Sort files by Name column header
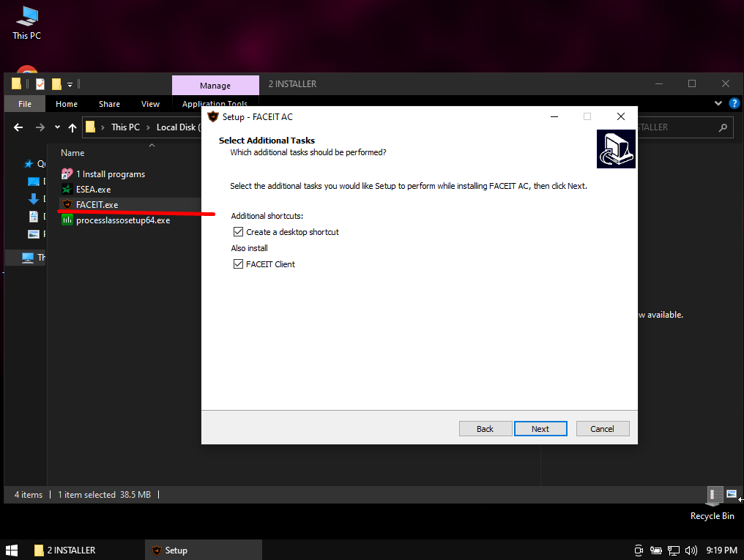 coord(72,153)
